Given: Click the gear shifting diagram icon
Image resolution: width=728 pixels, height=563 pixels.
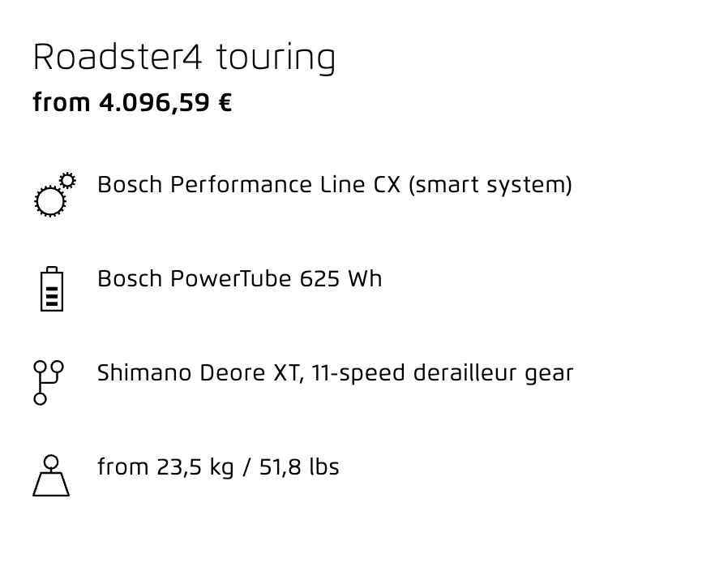Looking at the screenshot, I should click(x=49, y=383).
